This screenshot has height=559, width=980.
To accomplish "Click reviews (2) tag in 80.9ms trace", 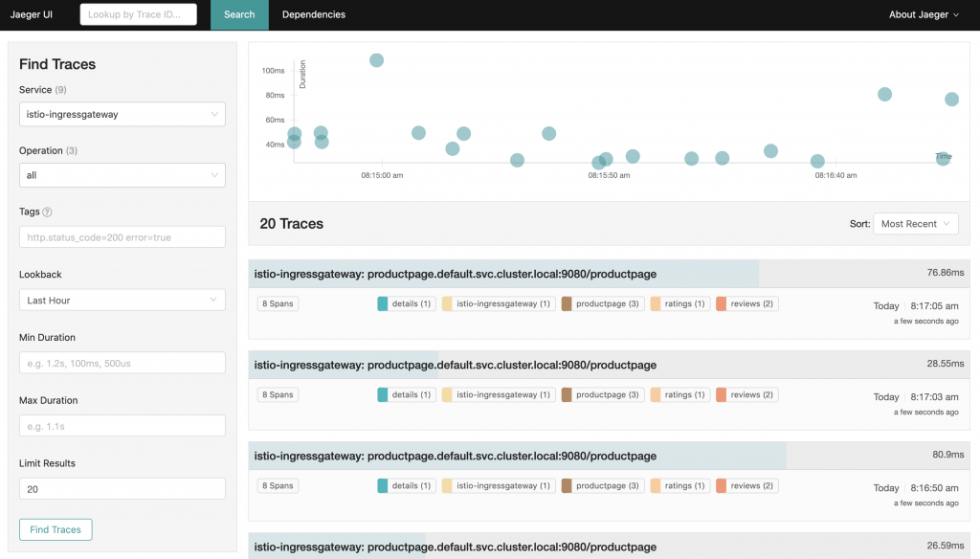I will point(746,486).
